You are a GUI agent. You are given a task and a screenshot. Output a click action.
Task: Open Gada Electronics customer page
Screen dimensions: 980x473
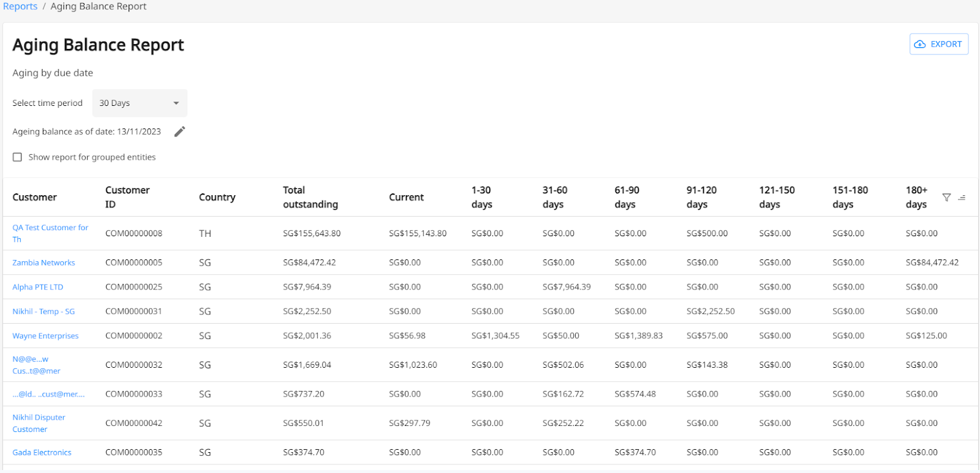coord(42,452)
